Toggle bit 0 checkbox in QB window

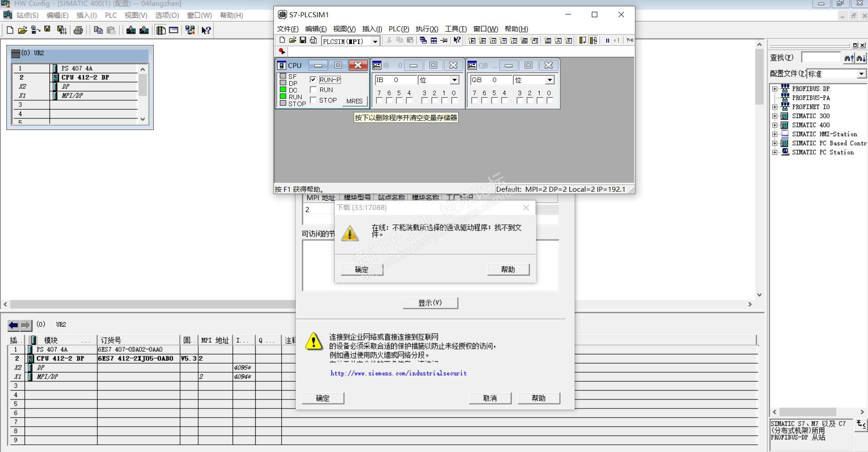(550, 101)
